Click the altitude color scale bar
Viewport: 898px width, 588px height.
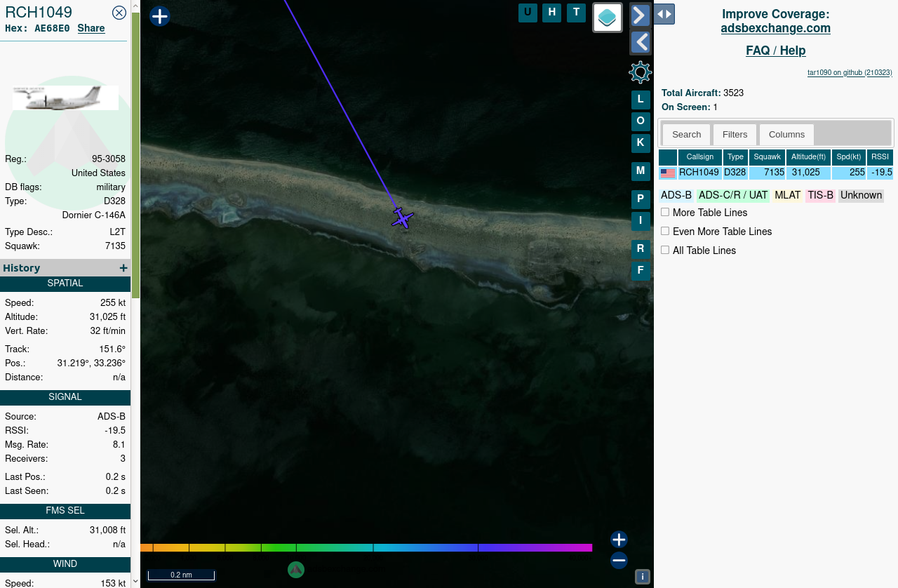(x=366, y=547)
